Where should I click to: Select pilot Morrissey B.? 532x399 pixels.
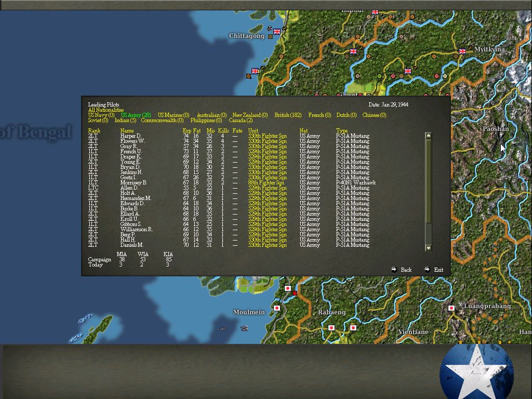pos(134,182)
